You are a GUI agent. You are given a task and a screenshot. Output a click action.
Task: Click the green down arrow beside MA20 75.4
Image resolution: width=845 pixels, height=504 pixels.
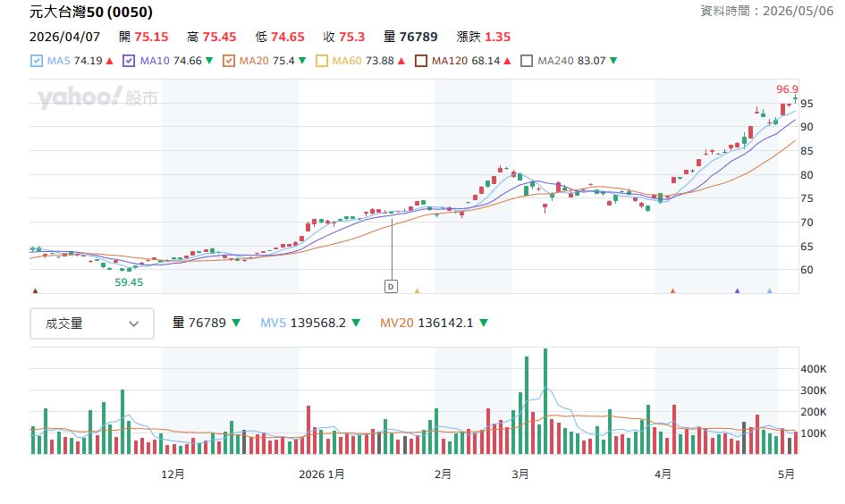(x=302, y=61)
